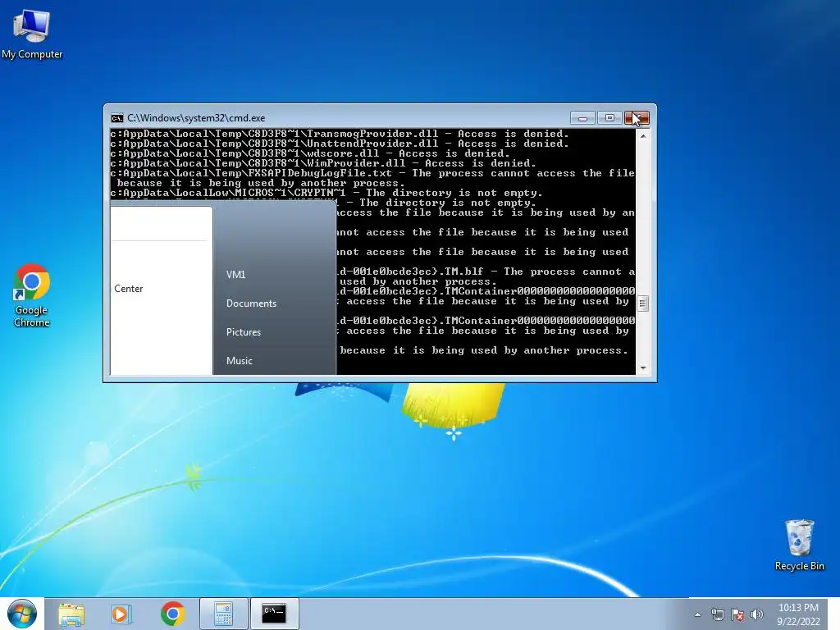Image resolution: width=840 pixels, height=630 pixels.
Task: Open Chrome from the taskbar
Action: [172, 614]
